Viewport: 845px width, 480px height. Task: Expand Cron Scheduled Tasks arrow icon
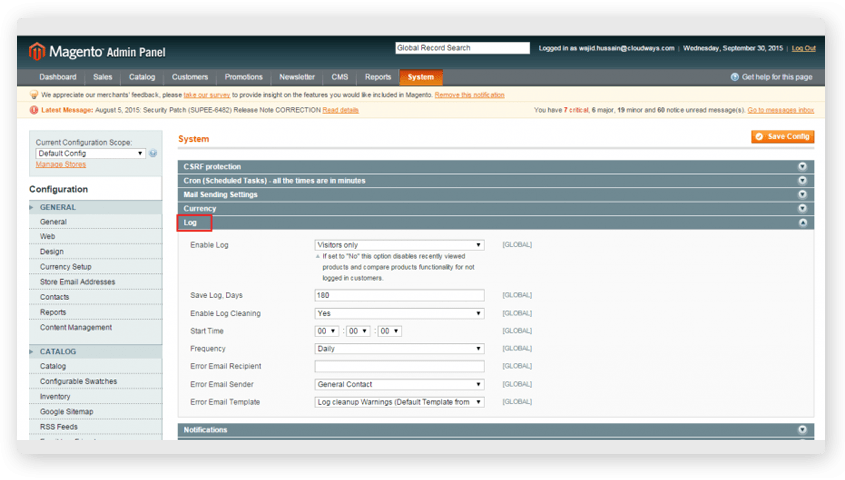[x=802, y=180]
